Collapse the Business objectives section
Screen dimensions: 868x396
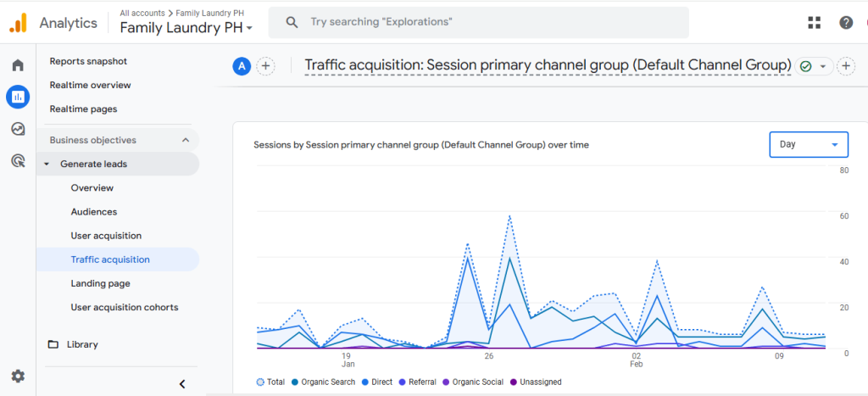[186, 140]
